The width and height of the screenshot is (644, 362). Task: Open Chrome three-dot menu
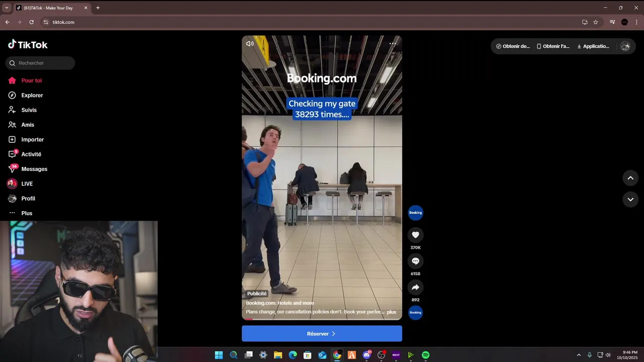coord(636,22)
